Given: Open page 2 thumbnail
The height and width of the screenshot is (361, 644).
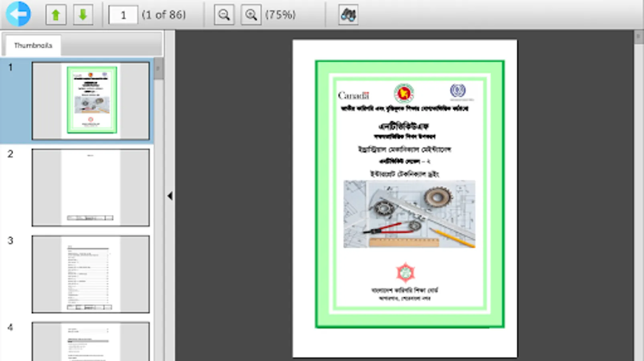Looking at the screenshot, I should [x=91, y=187].
